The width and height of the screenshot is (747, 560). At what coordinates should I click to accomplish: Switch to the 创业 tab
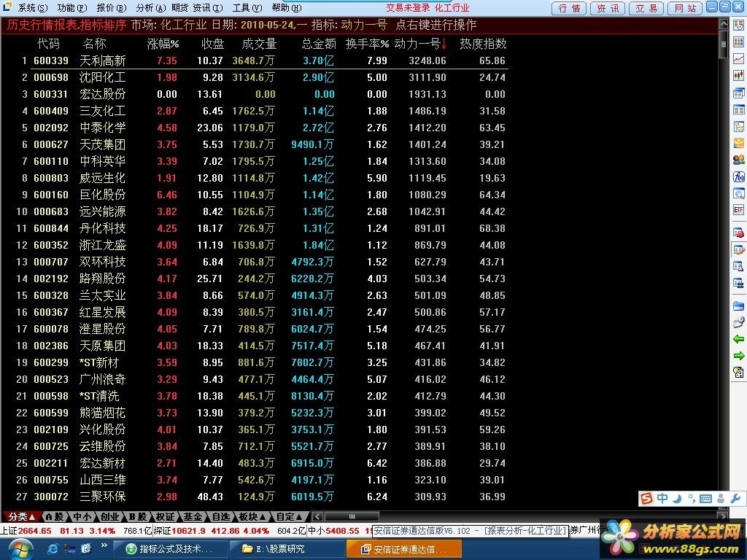pos(109,517)
